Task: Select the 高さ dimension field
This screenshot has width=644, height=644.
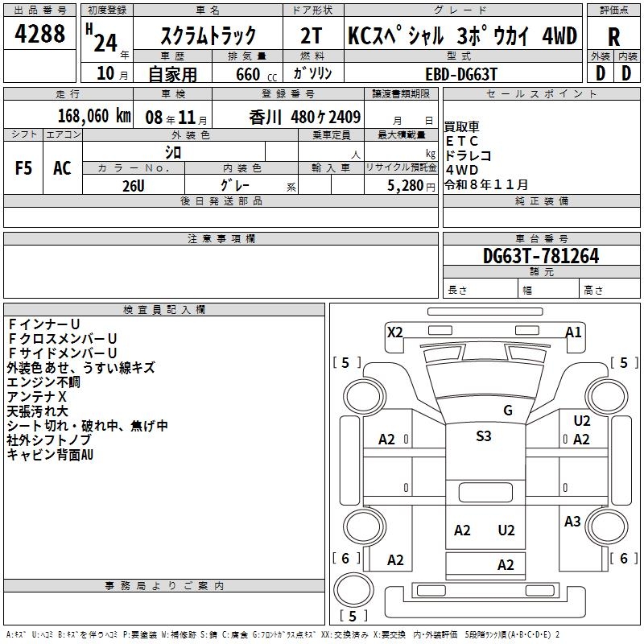Action: coord(609,289)
